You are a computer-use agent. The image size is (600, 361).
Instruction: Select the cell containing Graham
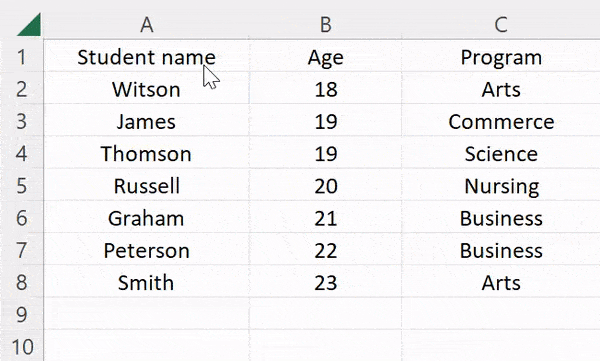pos(147,218)
